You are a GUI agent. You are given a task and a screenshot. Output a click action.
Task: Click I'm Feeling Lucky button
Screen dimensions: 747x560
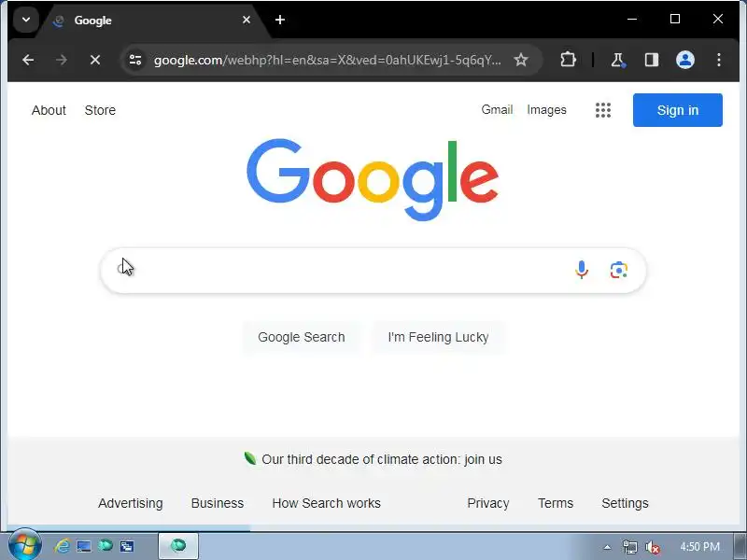[x=438, y=337]
